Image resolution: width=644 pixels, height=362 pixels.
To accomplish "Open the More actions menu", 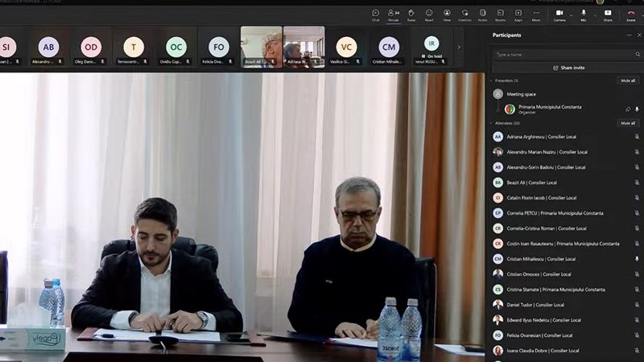I will coord(536,14).
